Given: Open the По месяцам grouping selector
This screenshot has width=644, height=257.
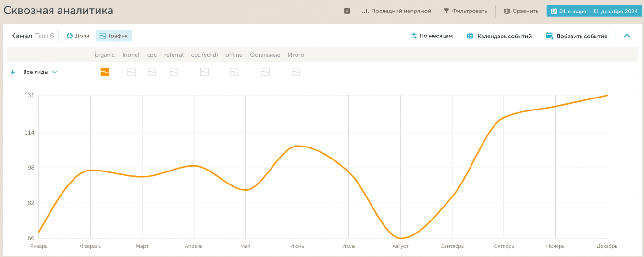Looking at the screenshot, I should coord(432,36).
